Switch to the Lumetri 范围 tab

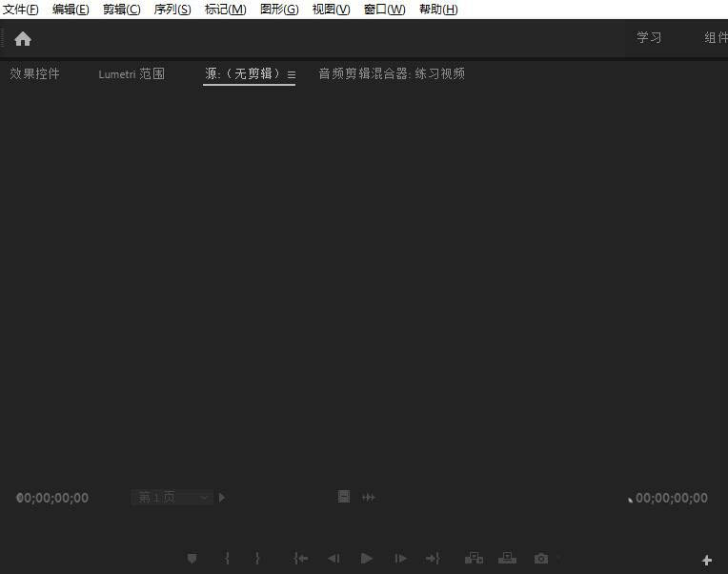[131, 73]
